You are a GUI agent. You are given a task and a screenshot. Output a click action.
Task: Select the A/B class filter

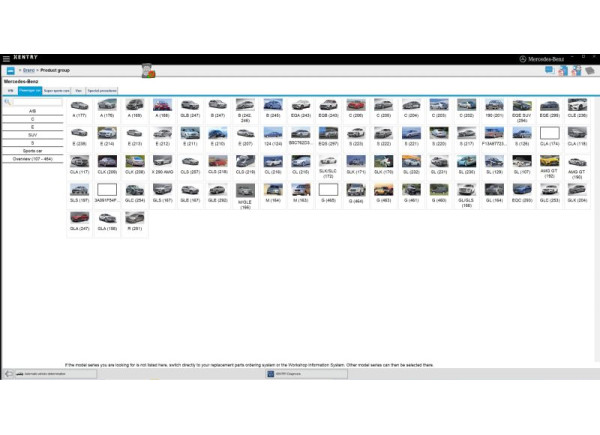32,111
